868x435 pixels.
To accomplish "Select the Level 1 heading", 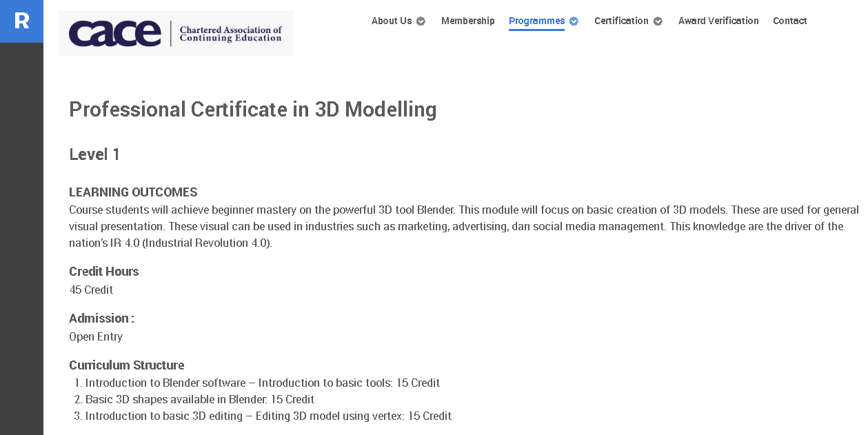I will (94, 154).
